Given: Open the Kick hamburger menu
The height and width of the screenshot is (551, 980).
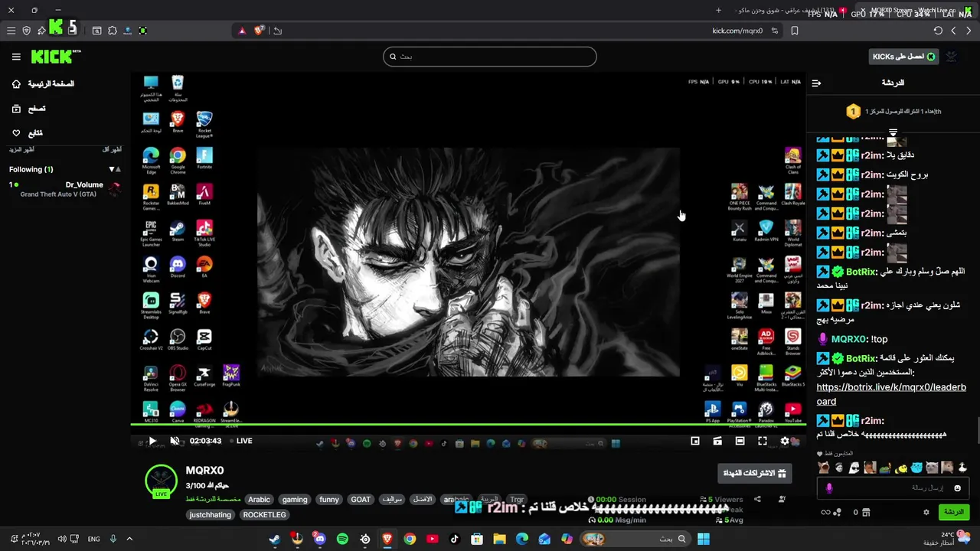Looking at the screenshot, I should [x=16, y=57].
